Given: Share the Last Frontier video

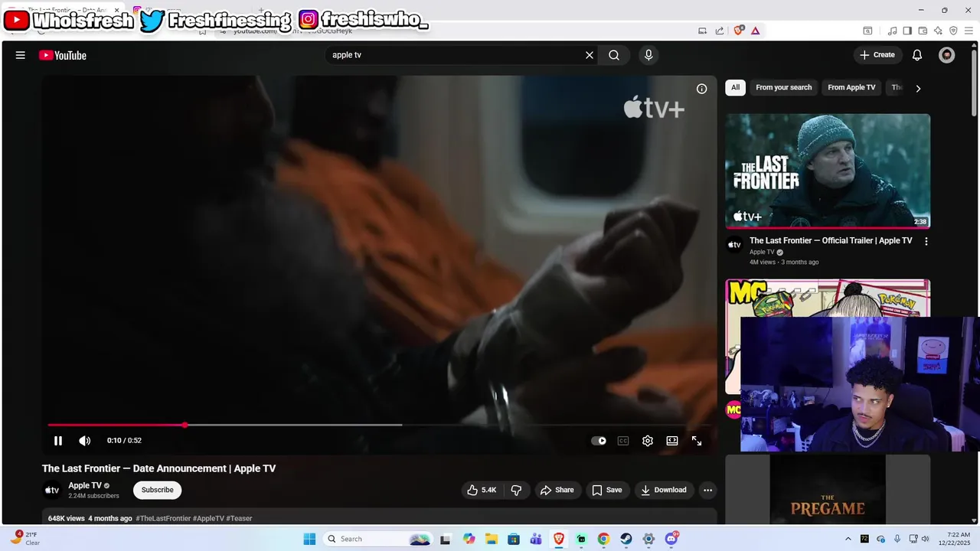Looking at the screenshot, I should click(557, 490).
